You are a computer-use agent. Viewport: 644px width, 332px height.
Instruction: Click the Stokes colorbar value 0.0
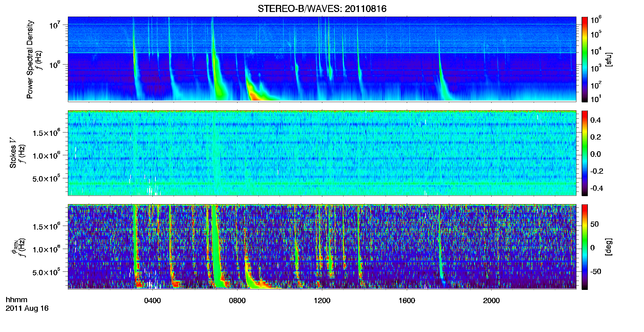595,154
